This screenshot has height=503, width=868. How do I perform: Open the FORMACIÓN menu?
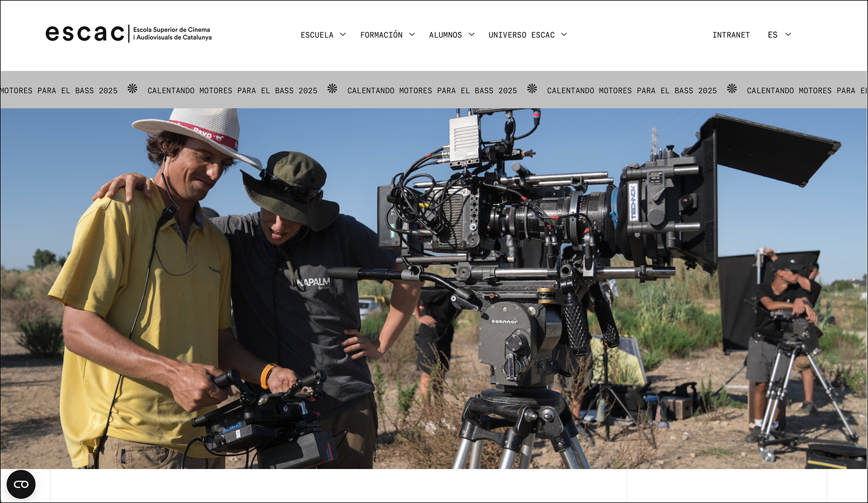pos(381,35)
